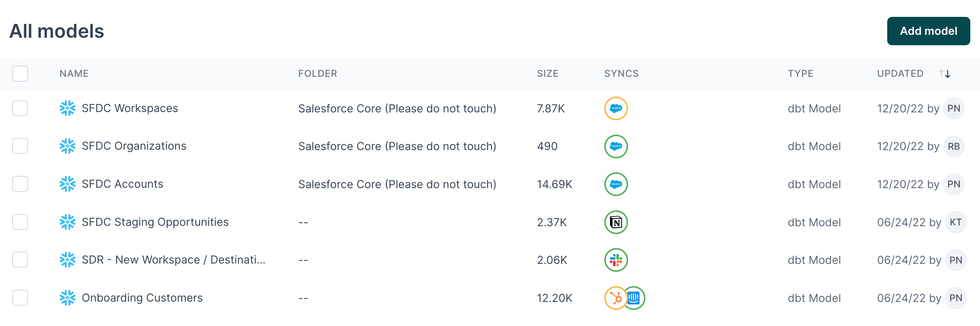This screenshot has width=980, height=326.
Task: Click the Snowflake icon beside SFDC Accounts
Action: pos(68,184)
